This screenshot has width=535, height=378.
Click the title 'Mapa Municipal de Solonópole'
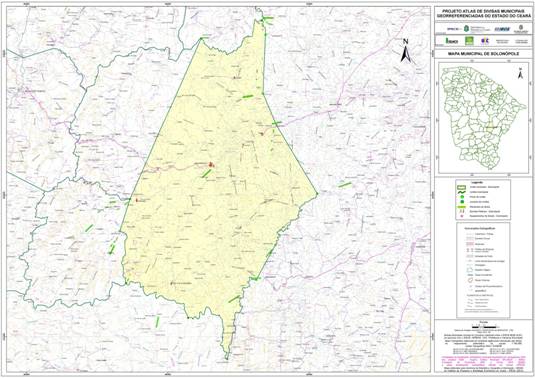tap(483, 55)
